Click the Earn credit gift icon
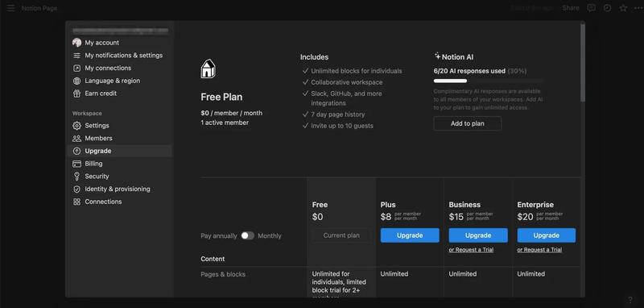 (x=76, y=94)
